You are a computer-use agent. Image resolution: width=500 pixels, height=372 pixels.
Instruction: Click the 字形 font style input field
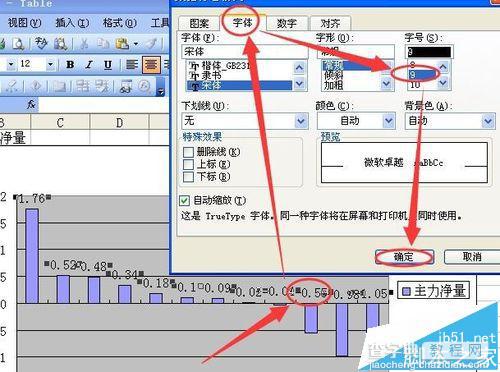coord(355,52)
